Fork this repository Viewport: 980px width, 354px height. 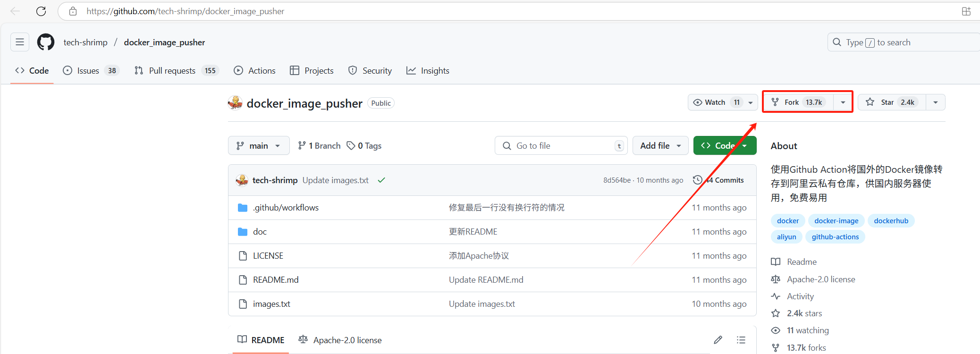point(799,102)
